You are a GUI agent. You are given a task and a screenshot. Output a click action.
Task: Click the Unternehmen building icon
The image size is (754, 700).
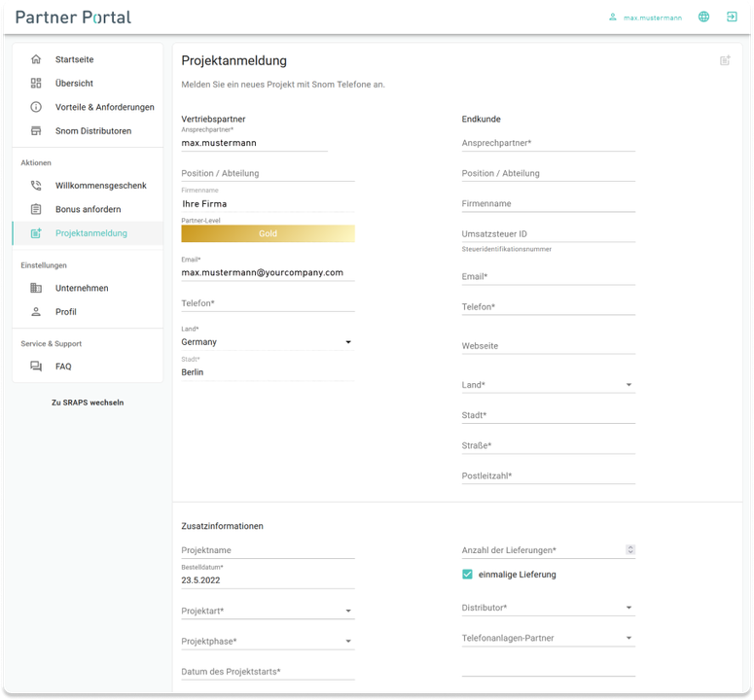[36, 289]
